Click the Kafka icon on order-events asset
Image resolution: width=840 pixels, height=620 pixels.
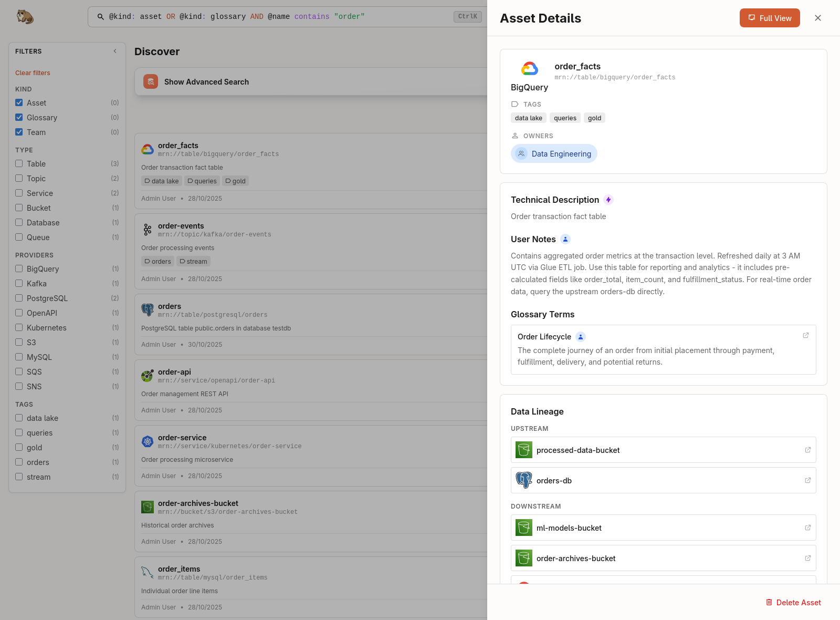[147, 230]
